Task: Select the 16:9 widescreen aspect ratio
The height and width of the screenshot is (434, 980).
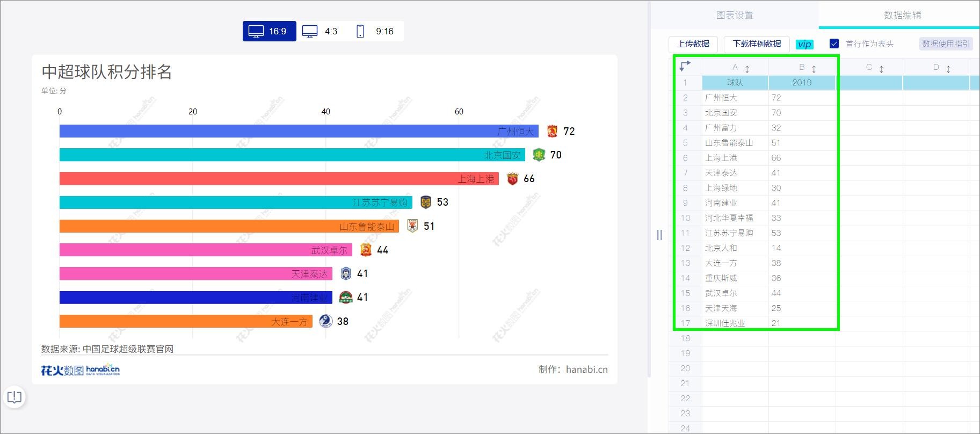Action: click(269, 31)
